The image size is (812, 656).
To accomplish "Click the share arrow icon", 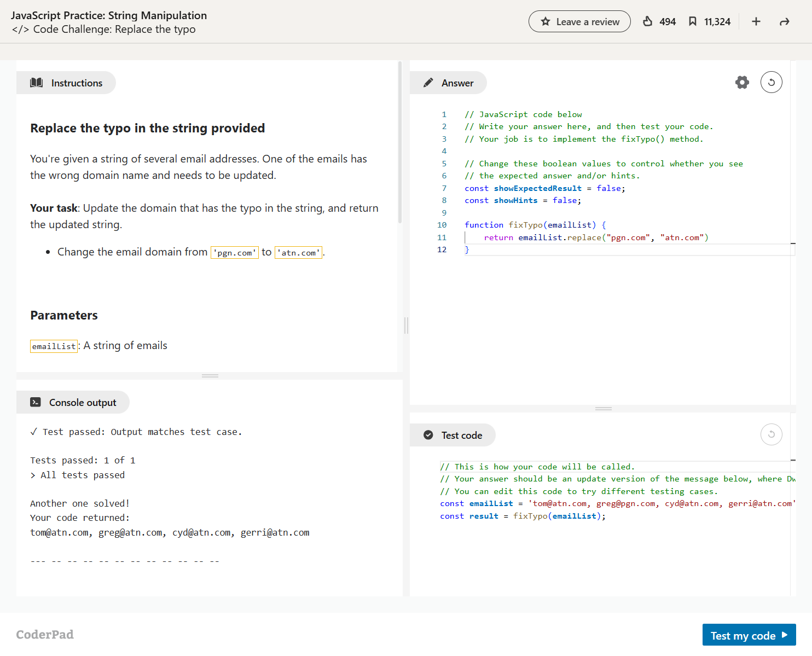I will pos(784,21).
